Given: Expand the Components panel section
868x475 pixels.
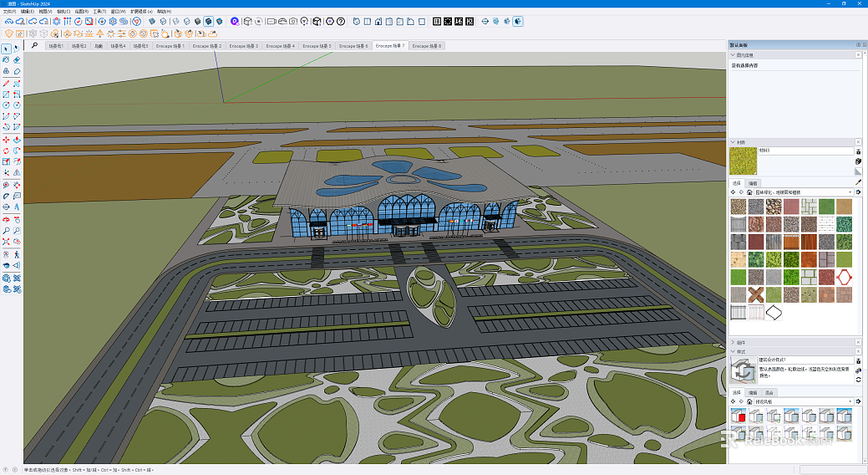Looking at the screenshot, I should (x=733, y=343).
